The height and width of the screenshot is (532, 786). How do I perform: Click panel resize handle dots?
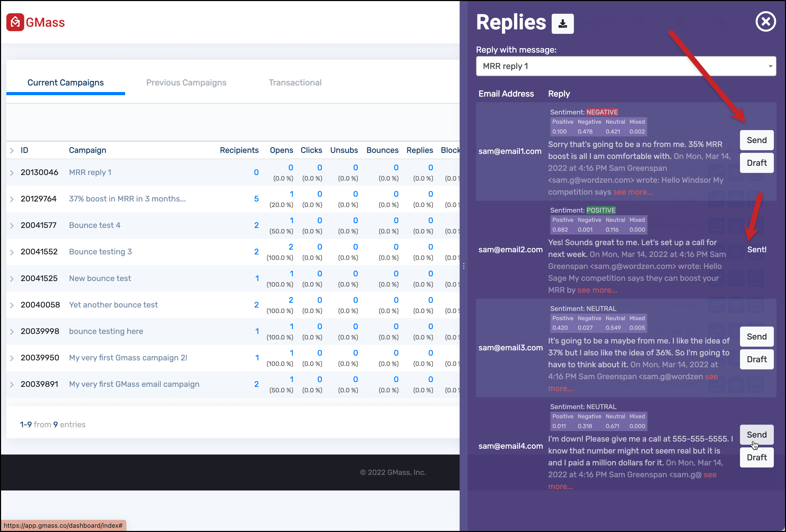pos(464,266)
